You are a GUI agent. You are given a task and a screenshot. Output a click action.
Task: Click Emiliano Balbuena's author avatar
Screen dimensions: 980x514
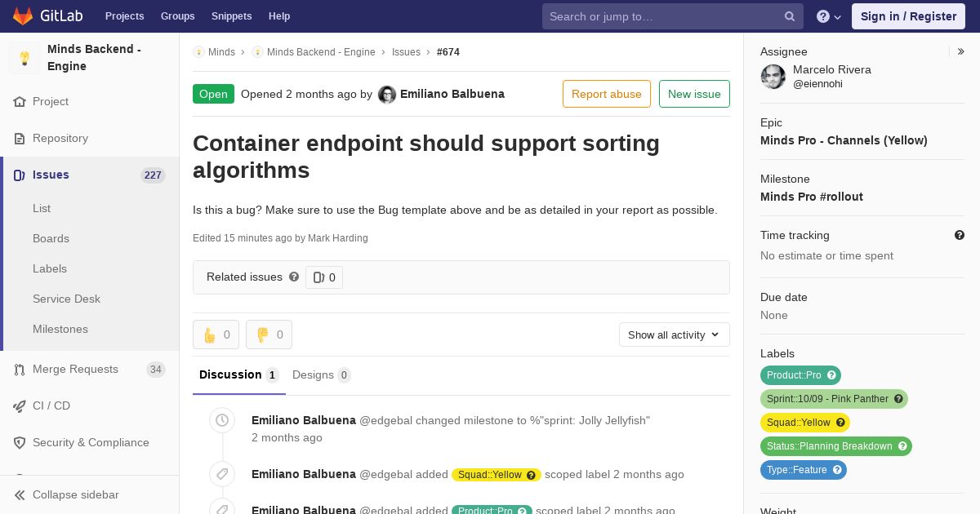387,95
